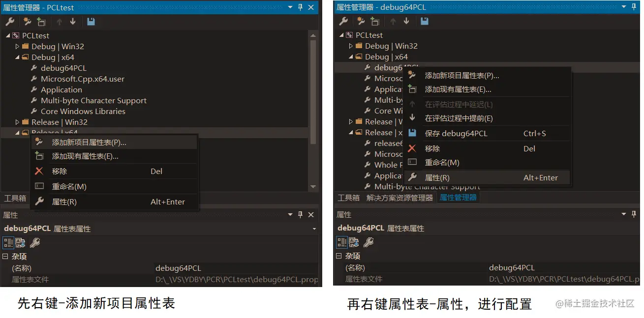The height and width of the screenshot is (318, 644).
Task: Expand Release | Win32 node in PCLtest manager
Action: pyautogui.click(x=17, y=122)
